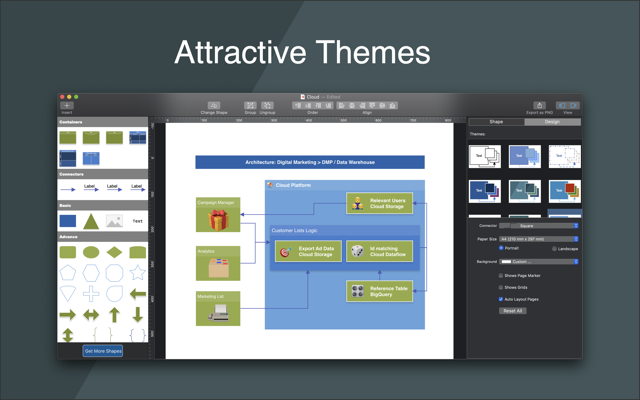This screenshot has height=400, width=640.
Task: Enable the Shows Page Marker checkbox
Action: pyautogui.click(x=501, y=276)
